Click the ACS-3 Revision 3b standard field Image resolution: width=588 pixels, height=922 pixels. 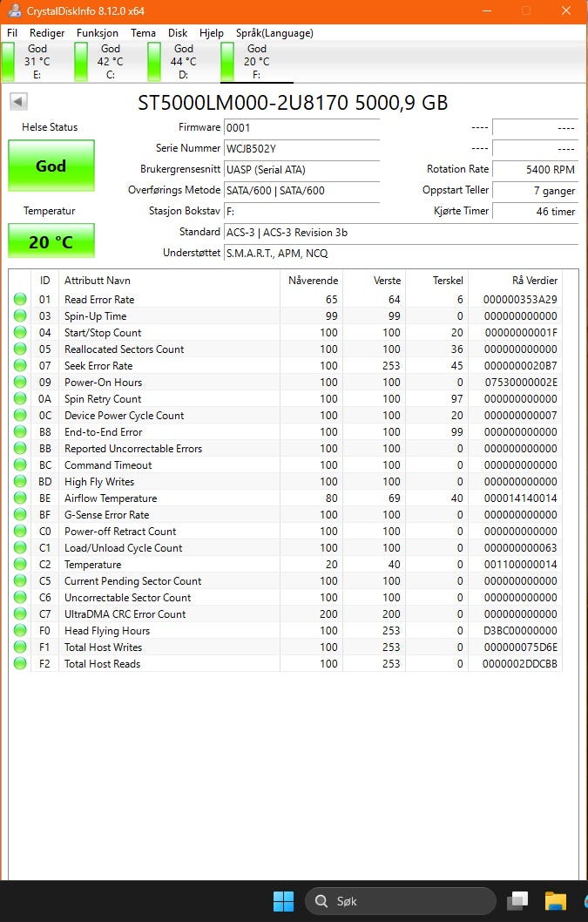401,233
